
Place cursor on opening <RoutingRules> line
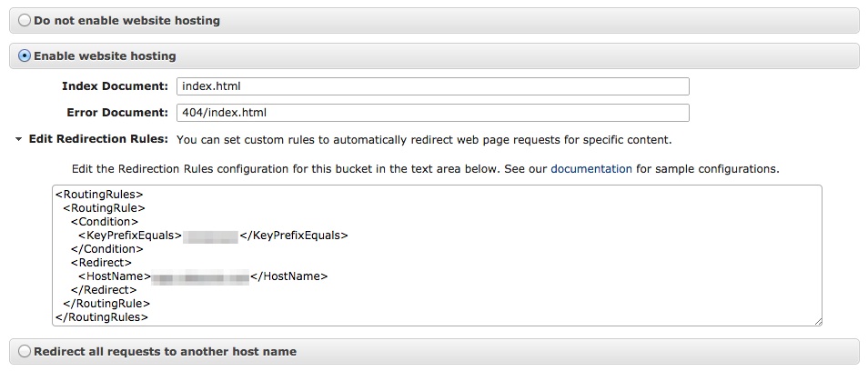[99, 195]
